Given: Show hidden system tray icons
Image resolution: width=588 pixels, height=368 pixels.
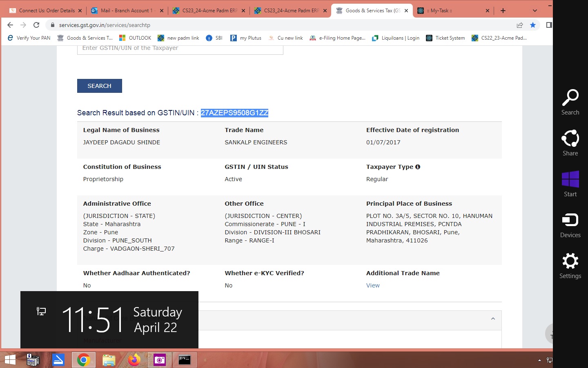Looking at the screenshot, I should click(x=539, y=360).
